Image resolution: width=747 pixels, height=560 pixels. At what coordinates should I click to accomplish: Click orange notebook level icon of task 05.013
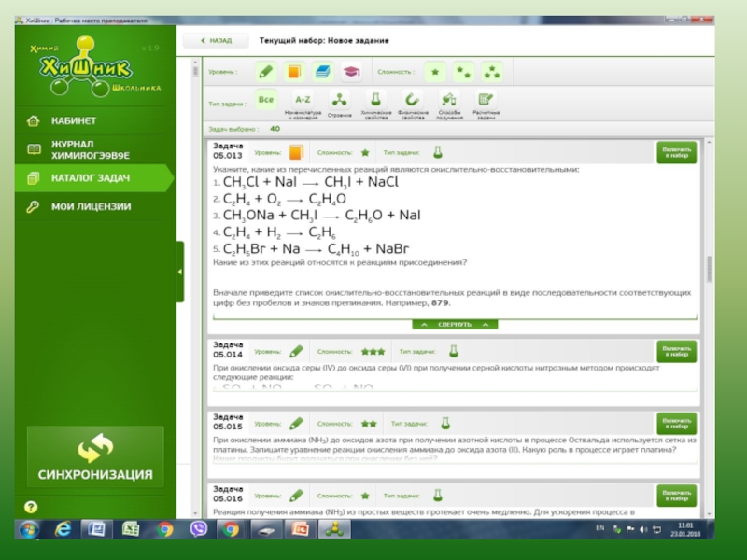(296, 152)
